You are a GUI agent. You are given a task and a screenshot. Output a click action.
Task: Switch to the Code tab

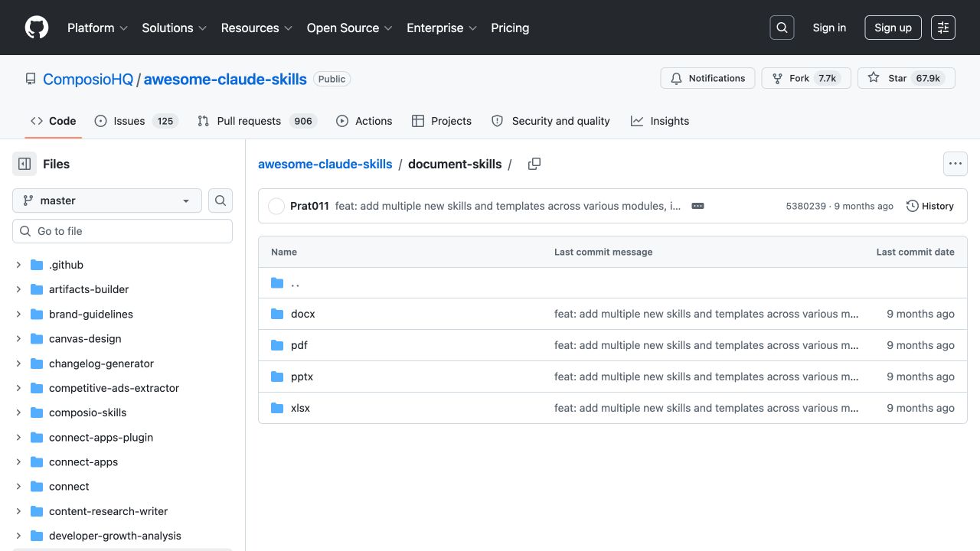[53, 121]
